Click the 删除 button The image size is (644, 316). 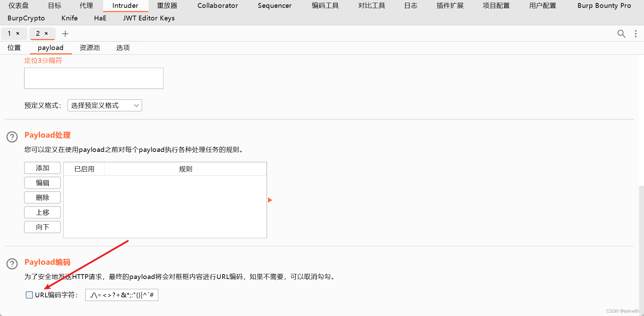[x=42, y=197]
